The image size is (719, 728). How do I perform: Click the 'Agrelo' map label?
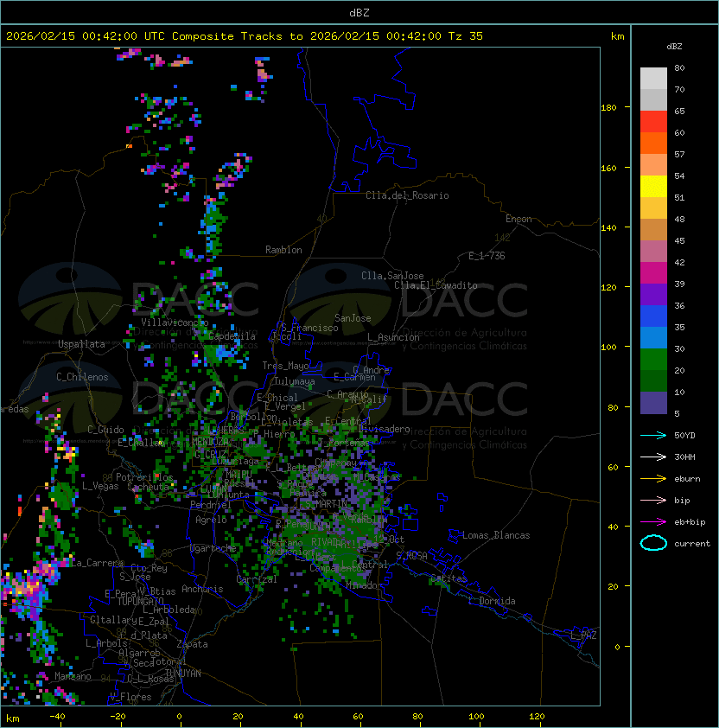point(211,520)
